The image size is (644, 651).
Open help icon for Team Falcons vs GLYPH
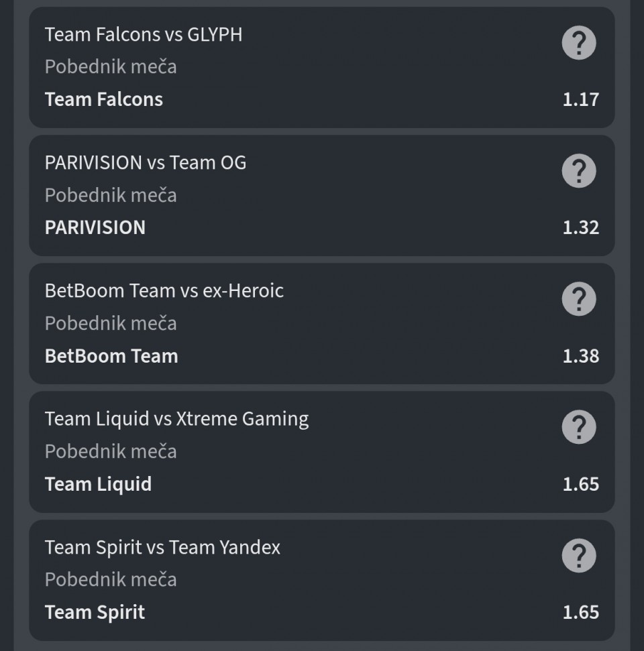pyautogui.click(x=579, y=43)
